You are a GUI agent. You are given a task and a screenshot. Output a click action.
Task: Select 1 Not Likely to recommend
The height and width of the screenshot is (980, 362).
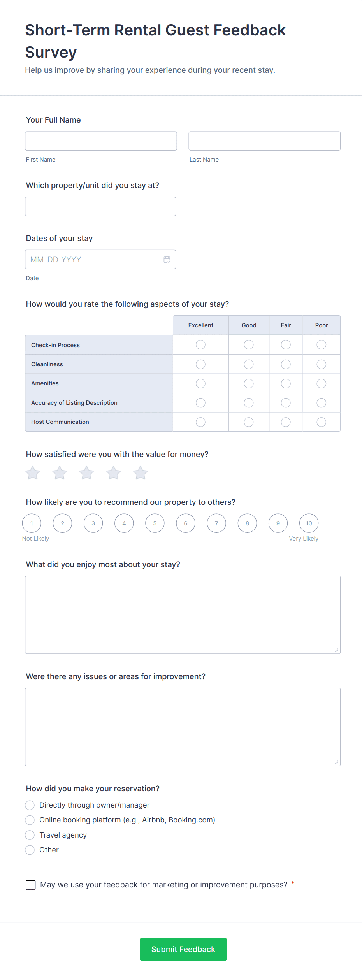(32, 523)
